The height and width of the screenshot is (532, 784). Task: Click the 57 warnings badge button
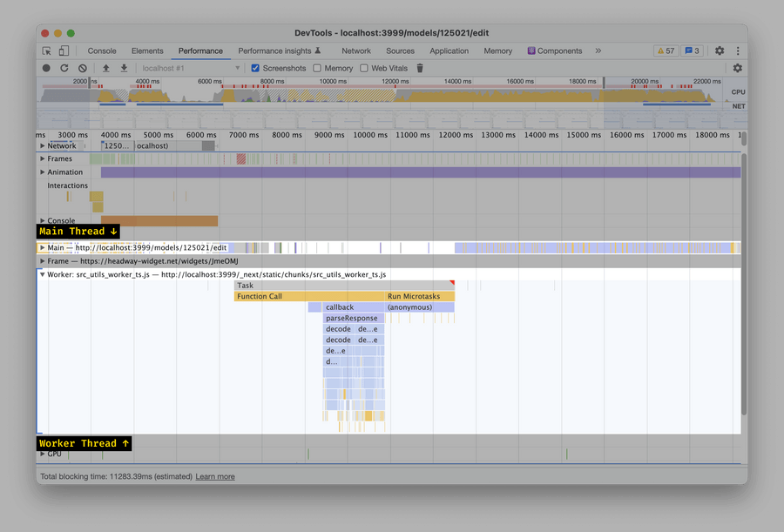[x=665, y=51]
